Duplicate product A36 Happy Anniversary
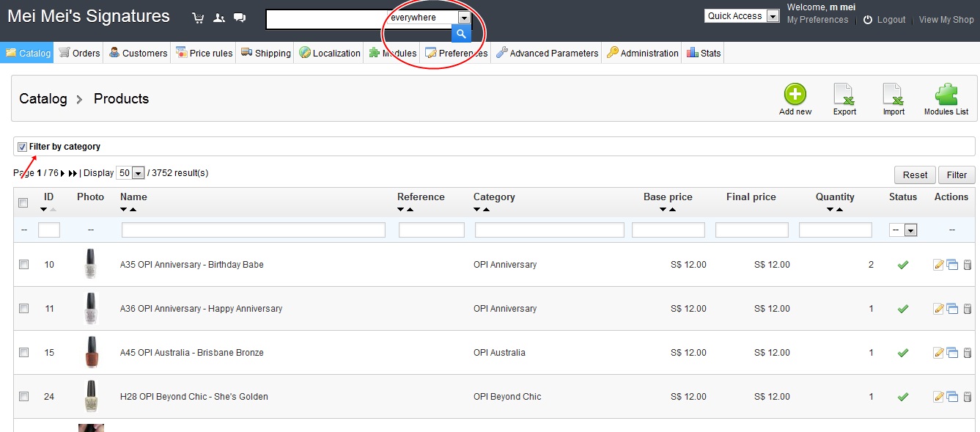Image resolution: width=980 pixels, height=432 pixels. coord(952,309)
